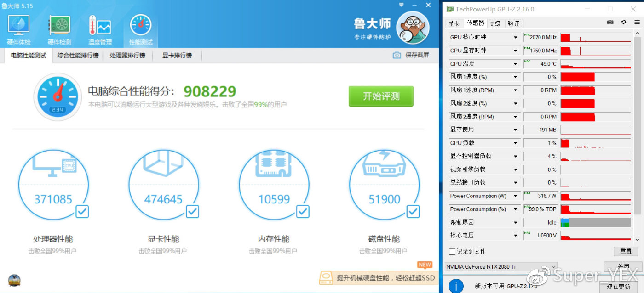Click the 现在更新 update now button
Image resolution: width=644 pixels, height=293 pixels.
[x=618, y=287]
